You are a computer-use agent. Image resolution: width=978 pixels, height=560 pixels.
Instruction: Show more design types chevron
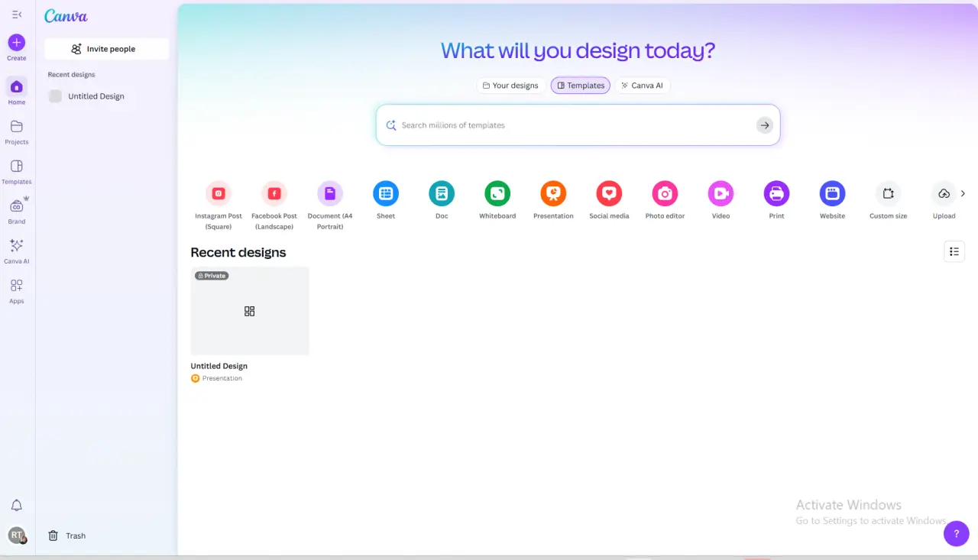point(963,193)
